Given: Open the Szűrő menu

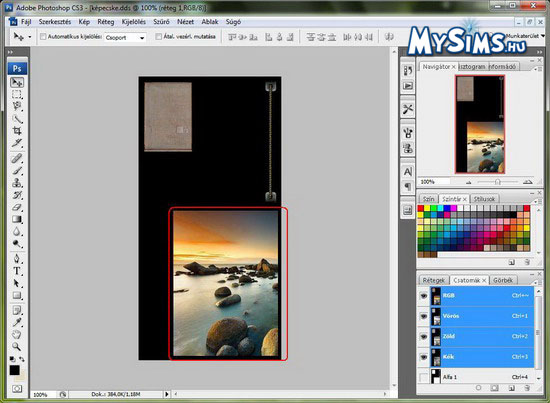Looking at the screenshot, I should [161, 22].
